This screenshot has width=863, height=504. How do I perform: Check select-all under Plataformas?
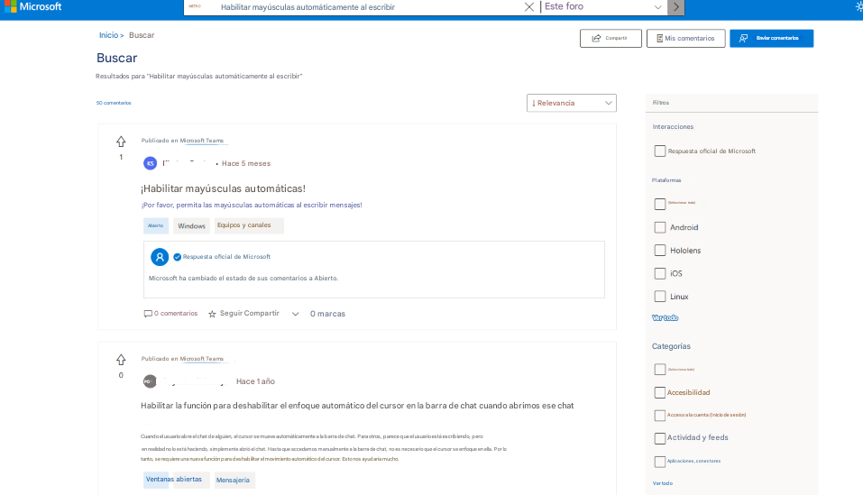[x=660, y=204]
